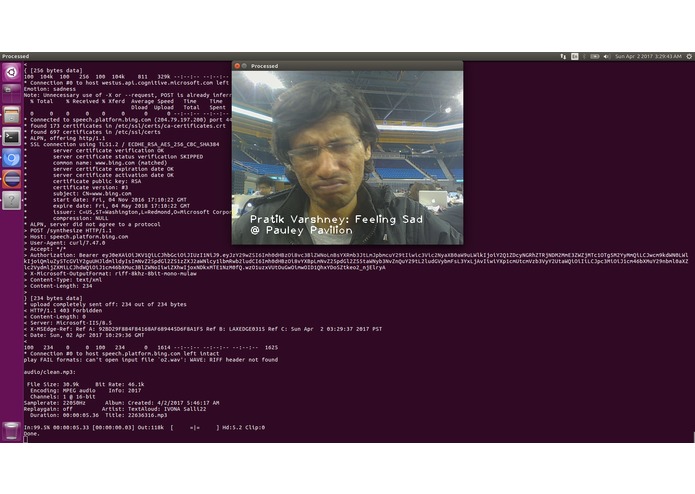The width and height of the screenshot is (695, 494).
Task: Click 'server certificate status verification SKIPPED' line
Action: coord(128,157)
